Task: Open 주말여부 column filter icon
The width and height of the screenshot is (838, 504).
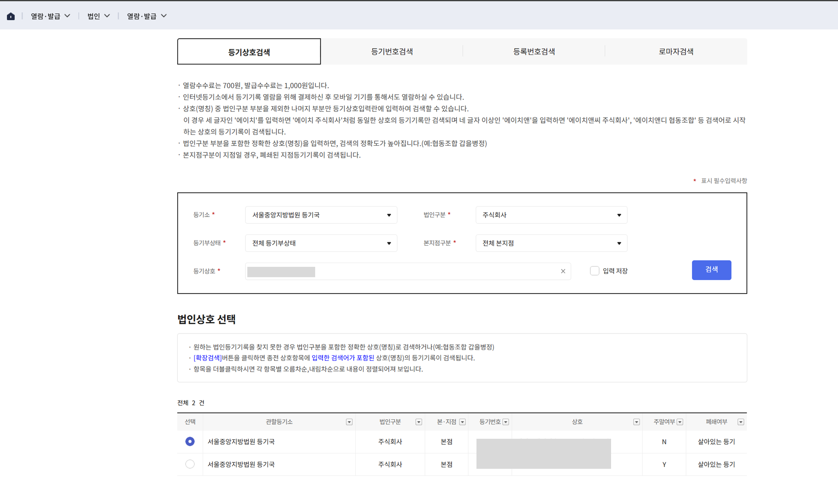Action: 680,422
